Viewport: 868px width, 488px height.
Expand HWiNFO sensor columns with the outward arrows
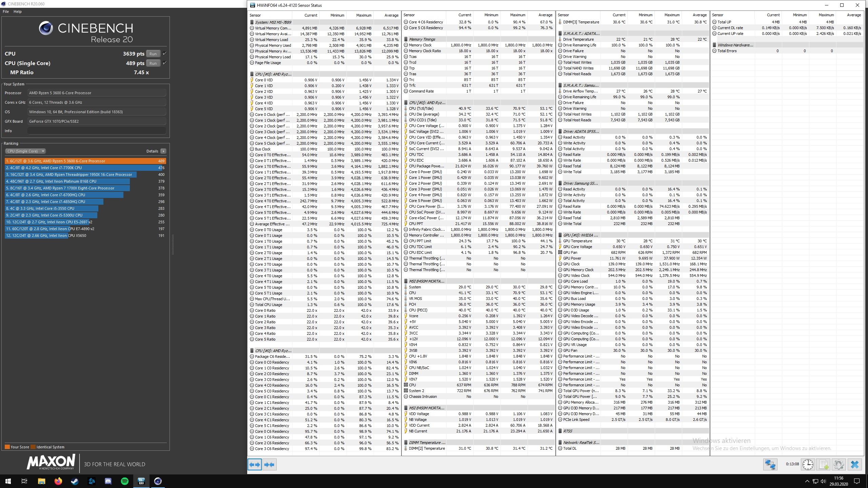(x=255, y=465)
